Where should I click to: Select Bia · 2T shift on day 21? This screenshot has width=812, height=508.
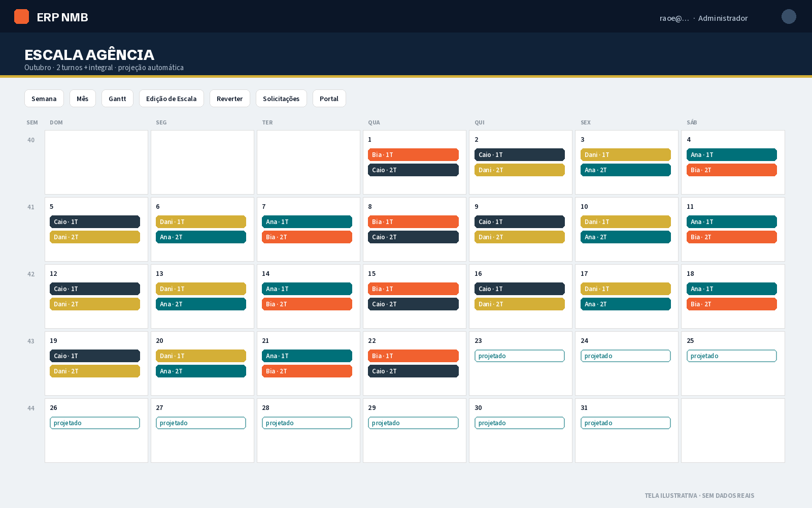[307, 371]
